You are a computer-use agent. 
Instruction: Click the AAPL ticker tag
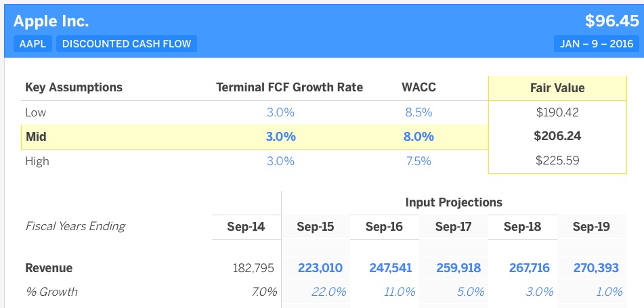[x=31, y=44]
